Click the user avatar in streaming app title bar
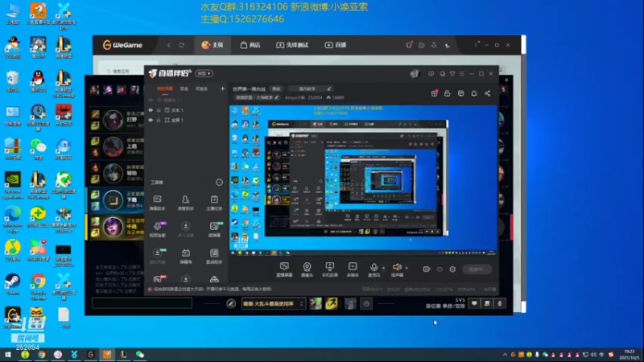Screen dimensions: 644x362 point(415,73)
